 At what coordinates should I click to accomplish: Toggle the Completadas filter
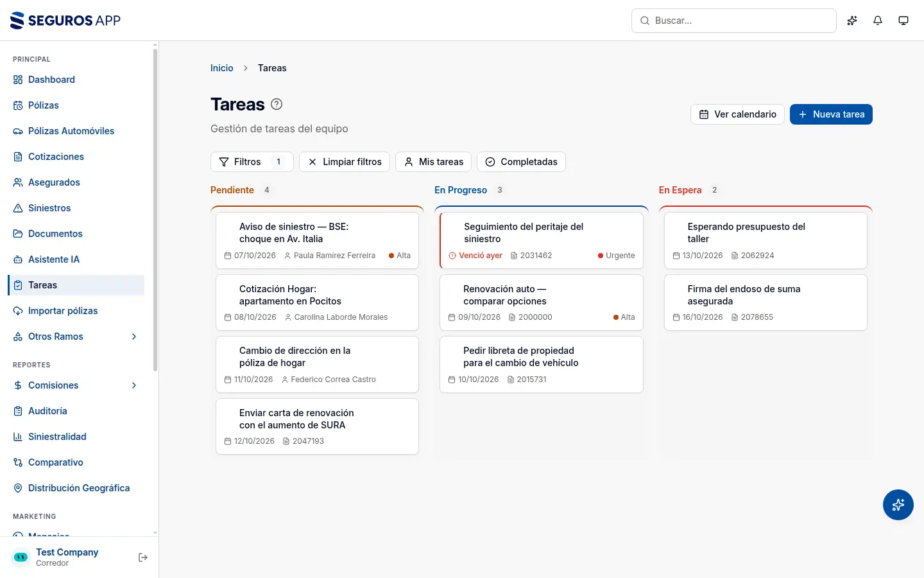coord(521,162)
